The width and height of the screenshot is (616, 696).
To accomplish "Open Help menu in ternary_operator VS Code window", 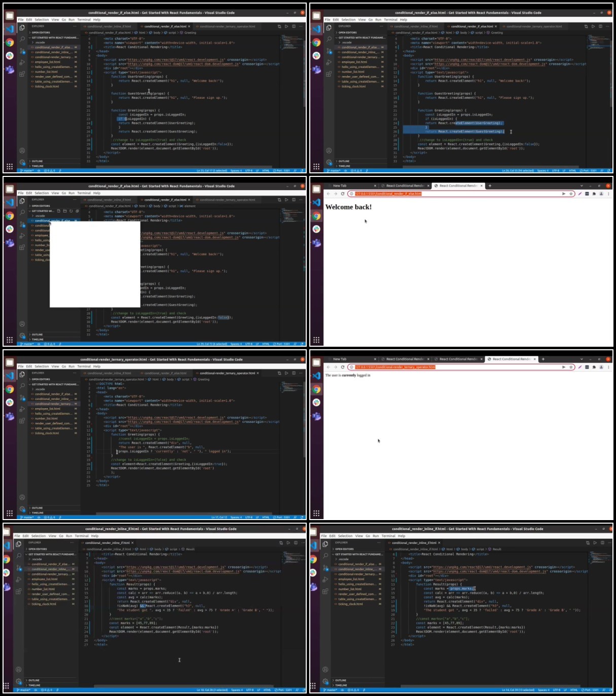I will 97,366.
